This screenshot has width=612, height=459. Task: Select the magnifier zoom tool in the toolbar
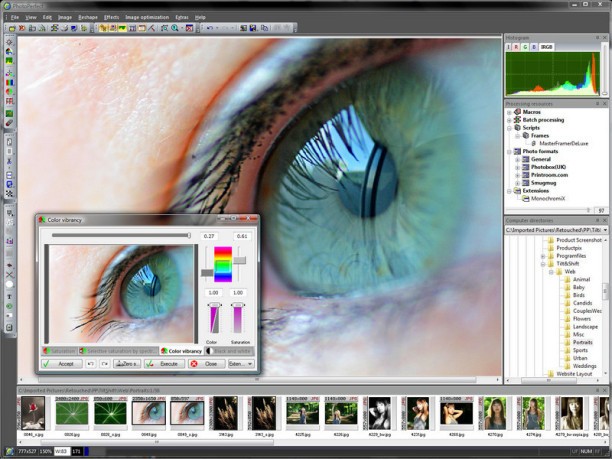click(174, 28)
